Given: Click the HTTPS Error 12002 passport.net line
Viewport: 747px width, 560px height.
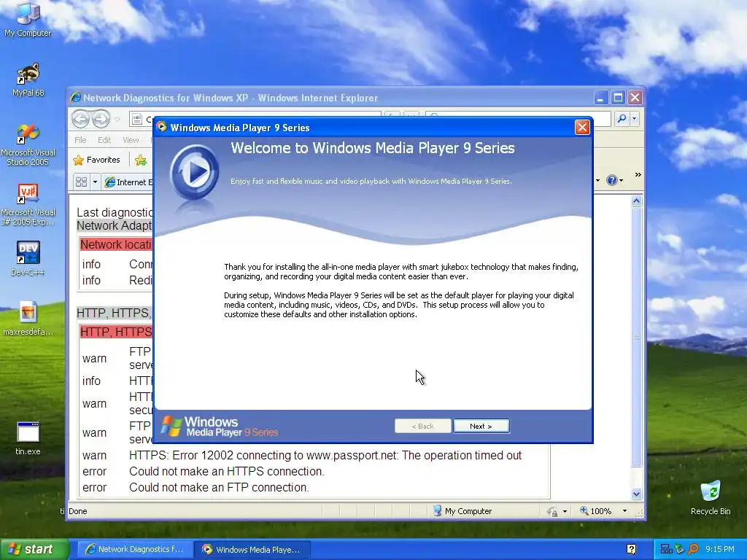Looking at the screenshot, I should pos(325,456).
